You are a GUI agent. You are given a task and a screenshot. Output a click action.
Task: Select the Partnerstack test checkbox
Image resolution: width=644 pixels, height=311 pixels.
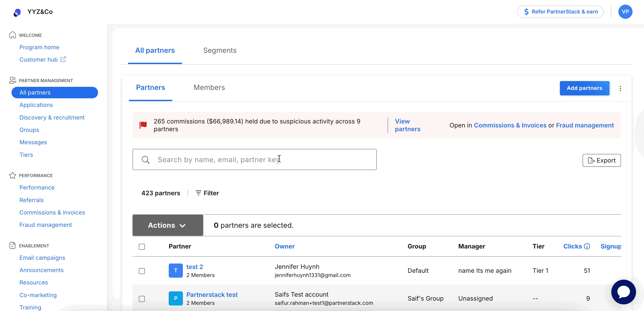click(x=142, y=298)
